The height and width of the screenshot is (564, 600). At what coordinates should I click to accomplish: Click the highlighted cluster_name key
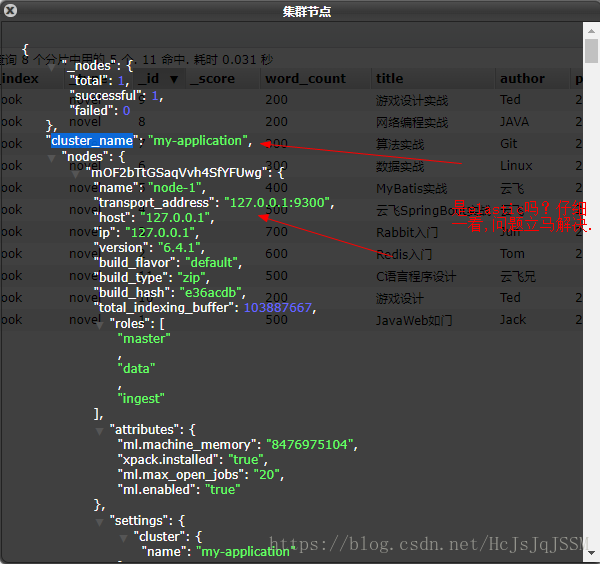pos(92,141)
